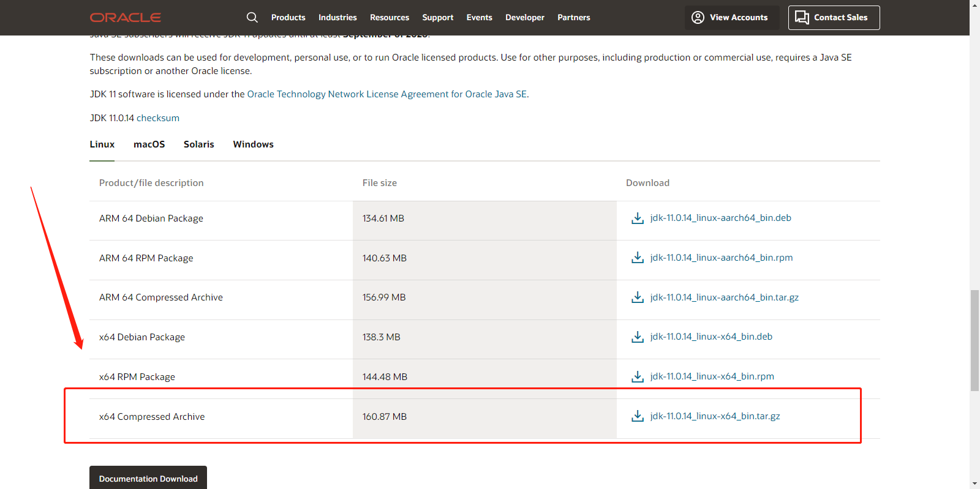Select the Windows tab

coord(253,144)
